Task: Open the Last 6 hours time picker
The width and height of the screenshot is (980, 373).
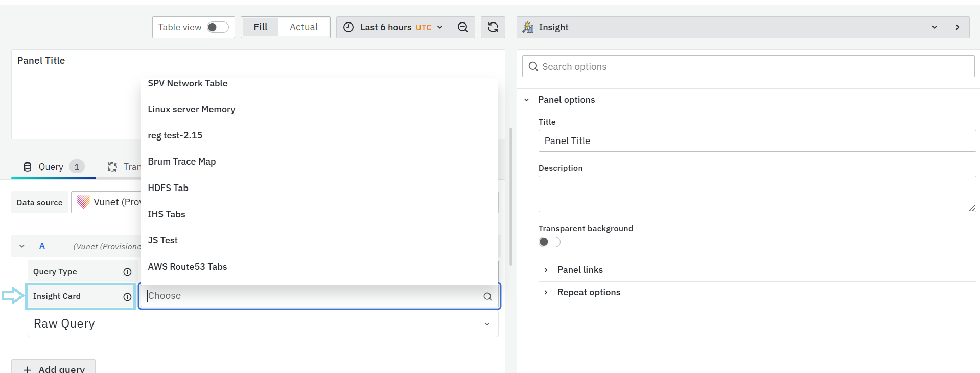Action: [x=393, y=27]
